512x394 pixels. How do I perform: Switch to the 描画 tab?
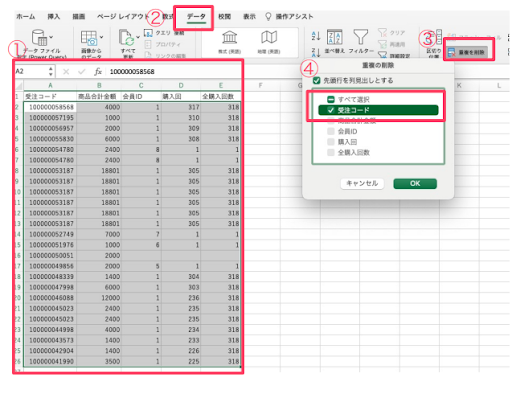(79, 16)
